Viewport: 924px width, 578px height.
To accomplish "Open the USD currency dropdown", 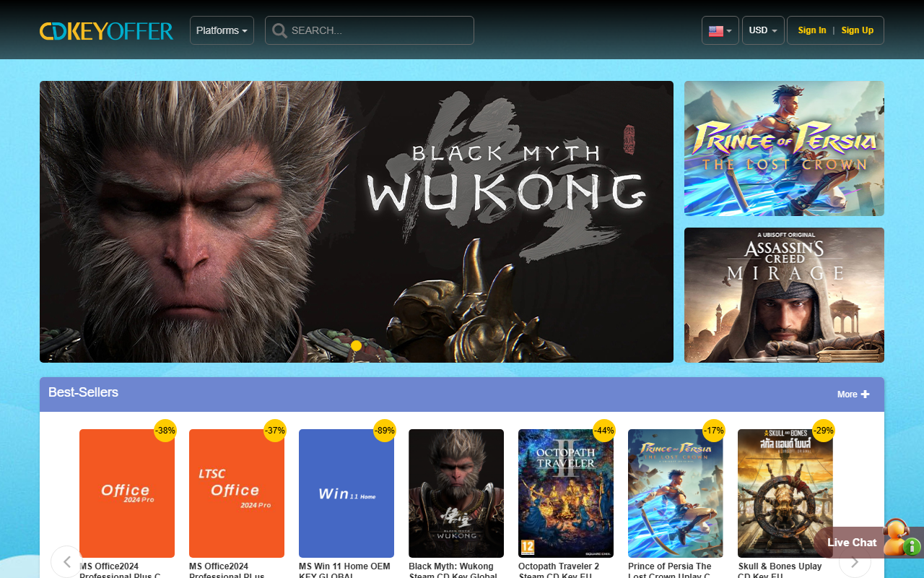I will 763,30.
